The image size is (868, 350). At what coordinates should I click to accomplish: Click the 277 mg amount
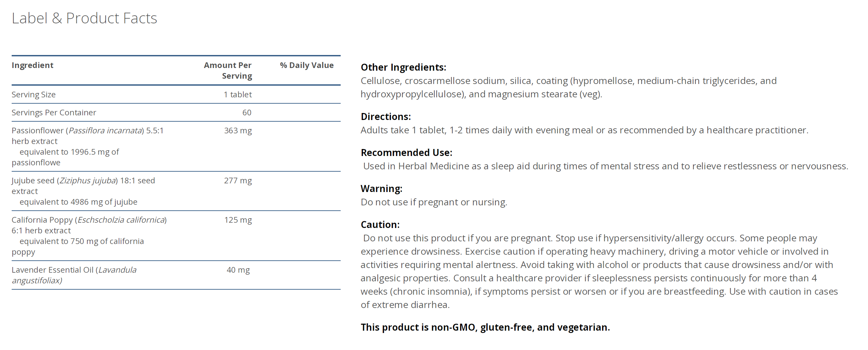[238, 181]
